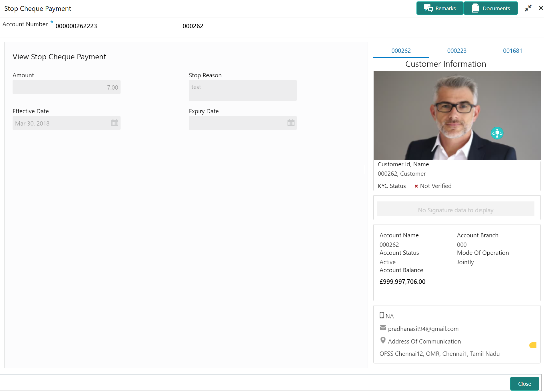
Task: Click the 'No Signature data to display' box
Action: 456,209
